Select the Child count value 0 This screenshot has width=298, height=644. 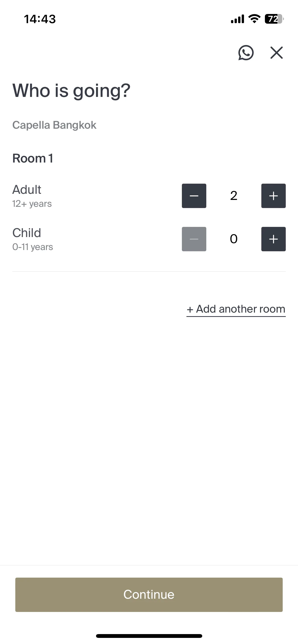(234, 239)
